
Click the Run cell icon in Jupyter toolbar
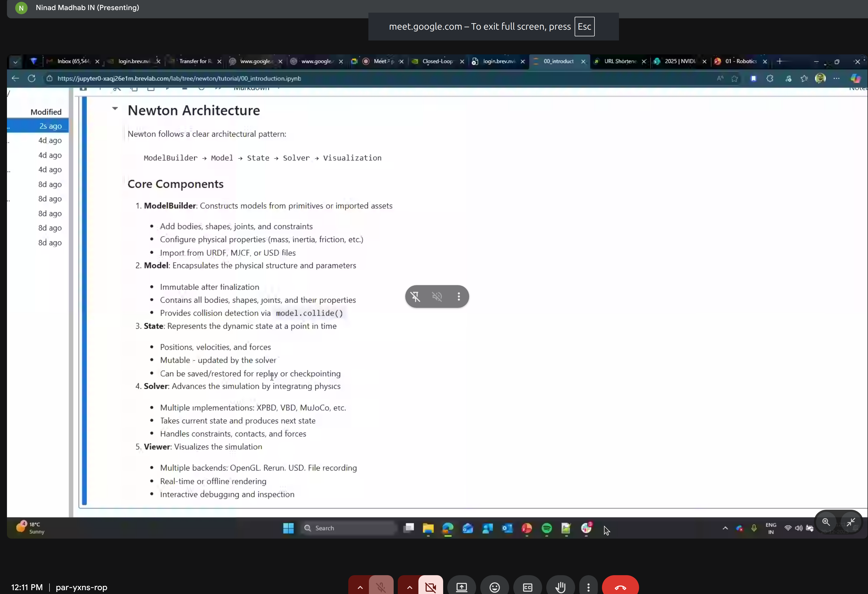(168, 88)
